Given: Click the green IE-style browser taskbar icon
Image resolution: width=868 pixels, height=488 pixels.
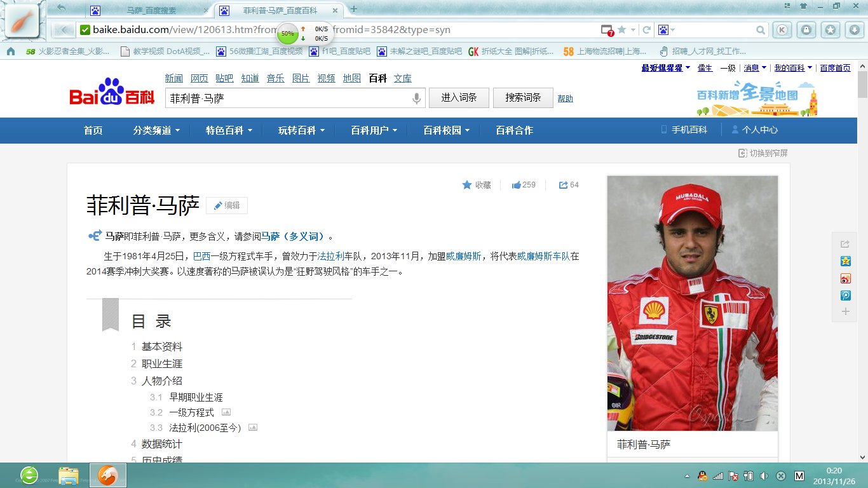Looking at the screenshot, I should pyautogui.click(x=29, y=475).
